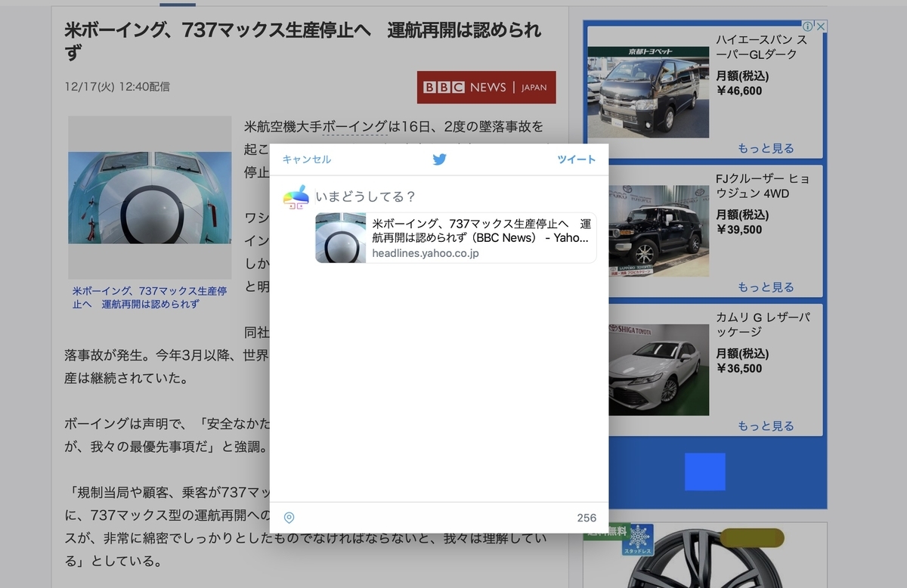Open the image caption link below the photo
This screenshot has width=907, height=588.
(x=150, y=298)
